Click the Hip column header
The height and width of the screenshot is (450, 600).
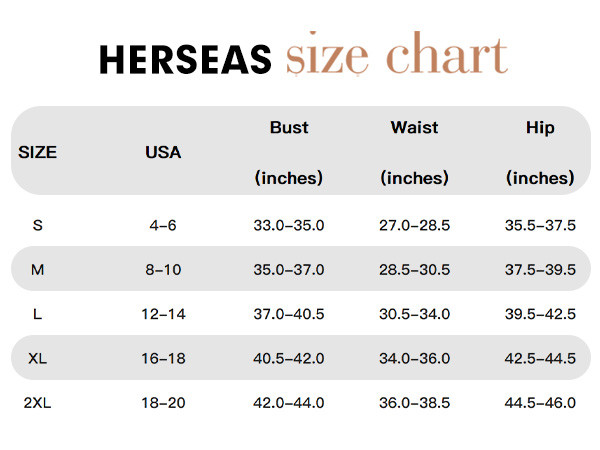click(x=540, y=128)
